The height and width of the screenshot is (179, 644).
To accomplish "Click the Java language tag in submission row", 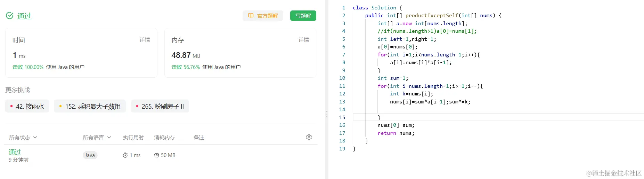I will click(90, 155).
